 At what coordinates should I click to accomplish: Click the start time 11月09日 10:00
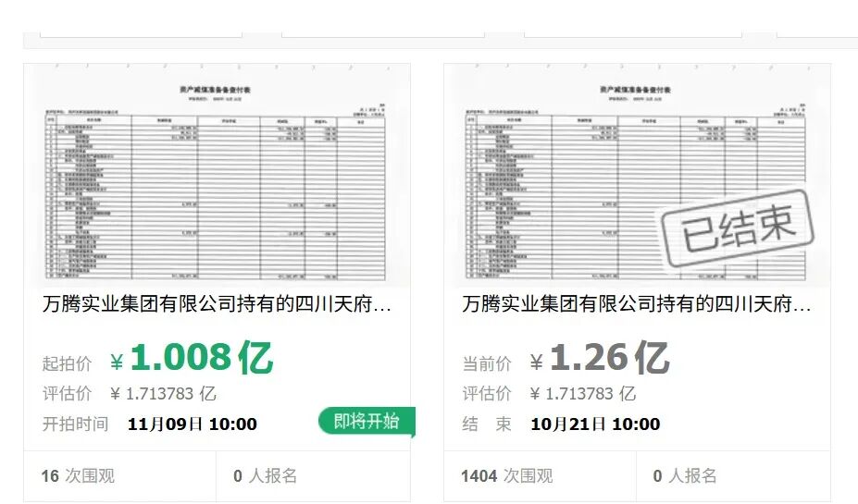point(193,424)
